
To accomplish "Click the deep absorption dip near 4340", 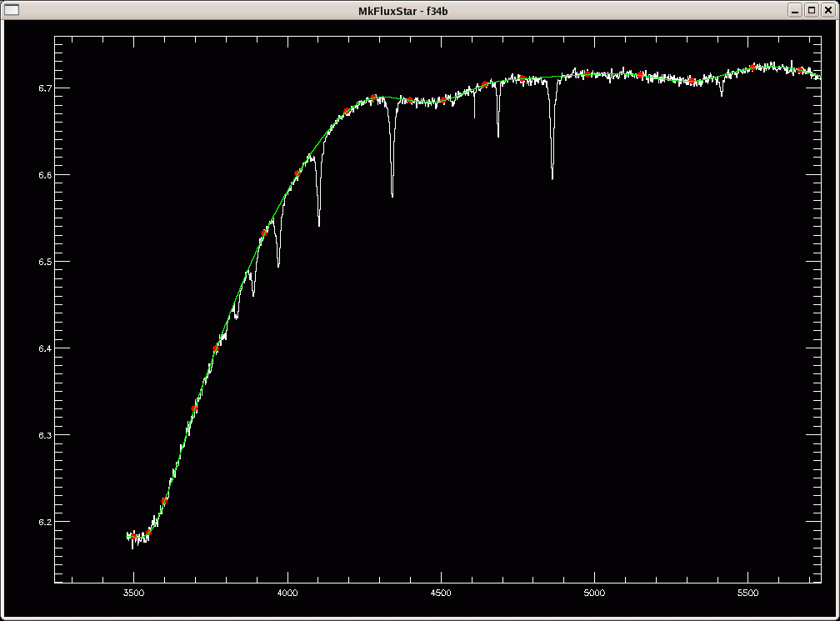I will pos(392,193).
